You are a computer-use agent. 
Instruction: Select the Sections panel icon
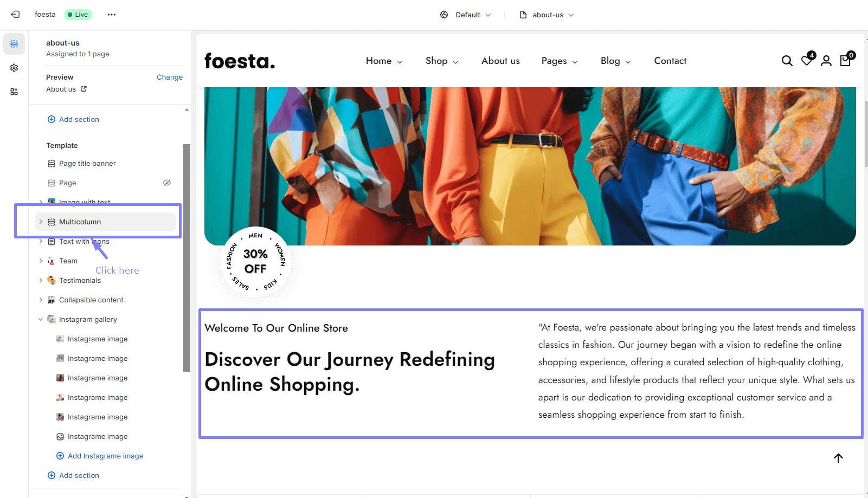[14, 44]
